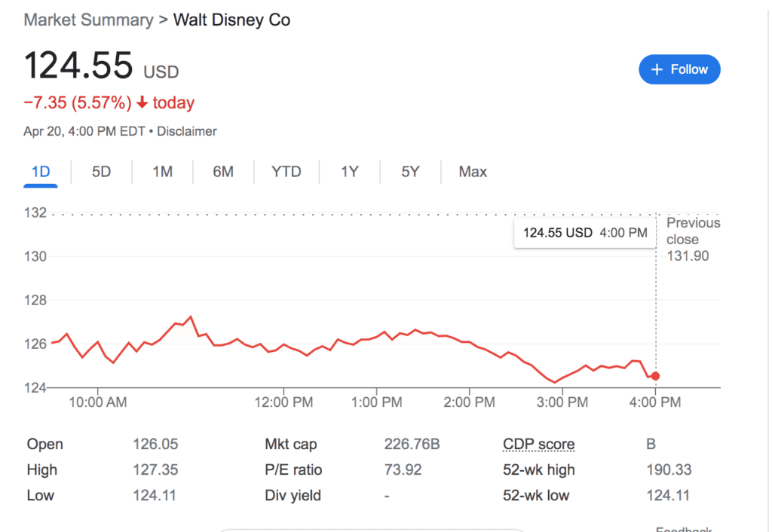Open the Market Summary breadcrumb link
Screen dimensions: 772x532
(89, 20)
